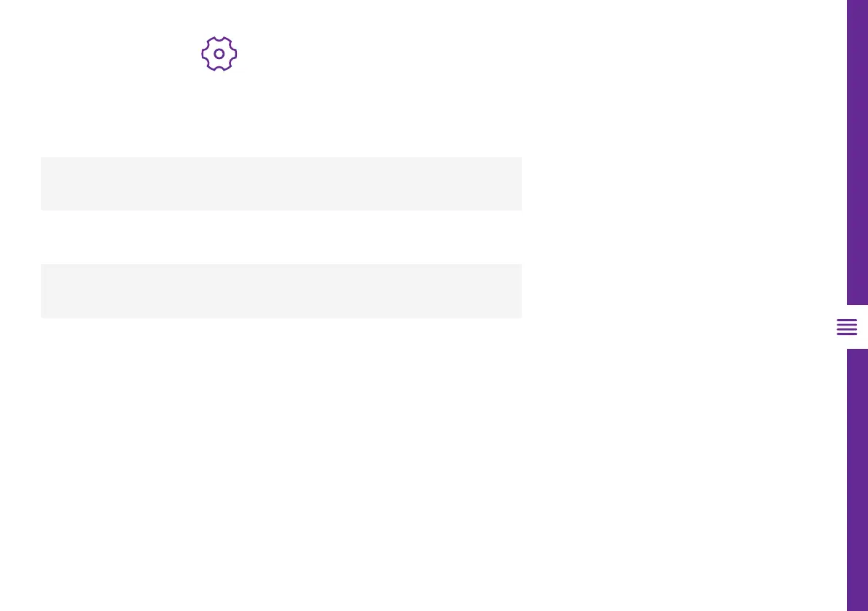Click the purple bar above the menu icon

tap(857, 152)
